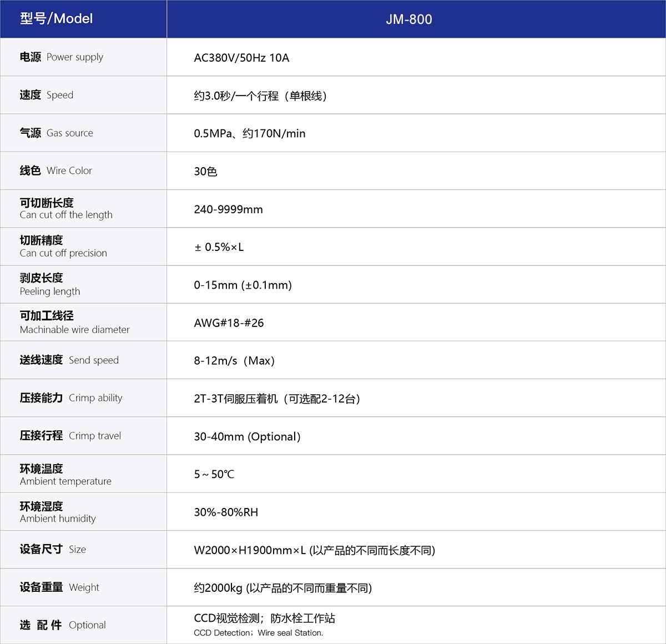Click the Peeling length row label
The height and width of the screenshot is (644, 666).
pos(50,284)
